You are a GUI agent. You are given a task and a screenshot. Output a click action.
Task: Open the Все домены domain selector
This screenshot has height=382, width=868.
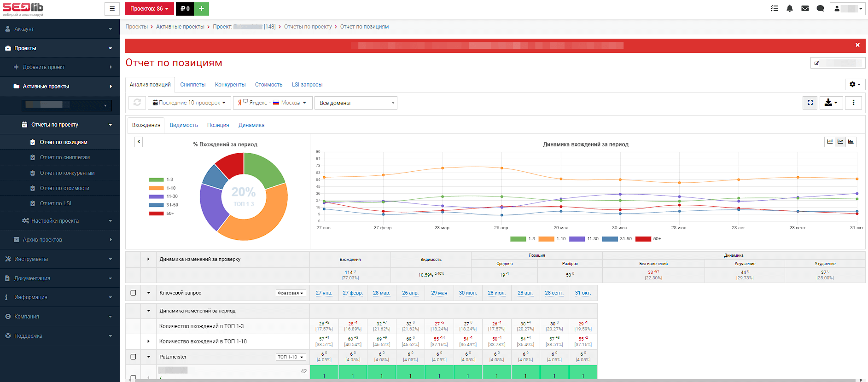click(x=355, y=103)
